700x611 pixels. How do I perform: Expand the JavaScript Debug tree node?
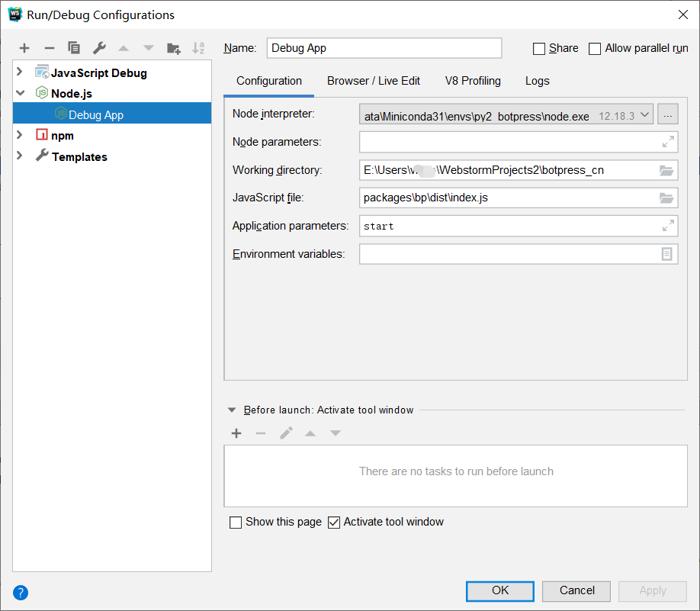[x=20, y=72]
